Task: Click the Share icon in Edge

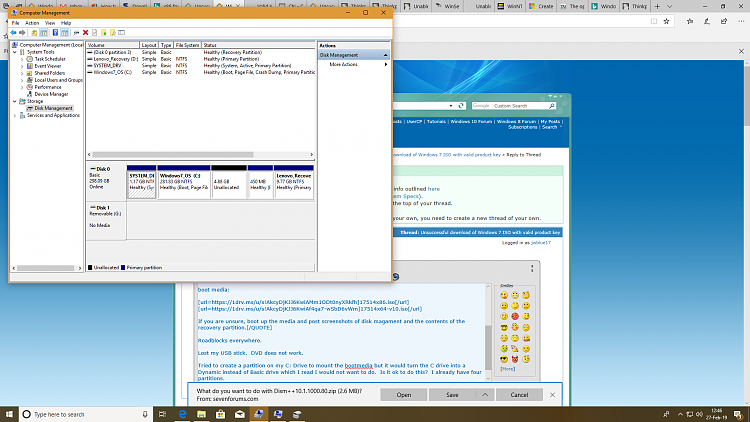Action: (x=724, y=21)
